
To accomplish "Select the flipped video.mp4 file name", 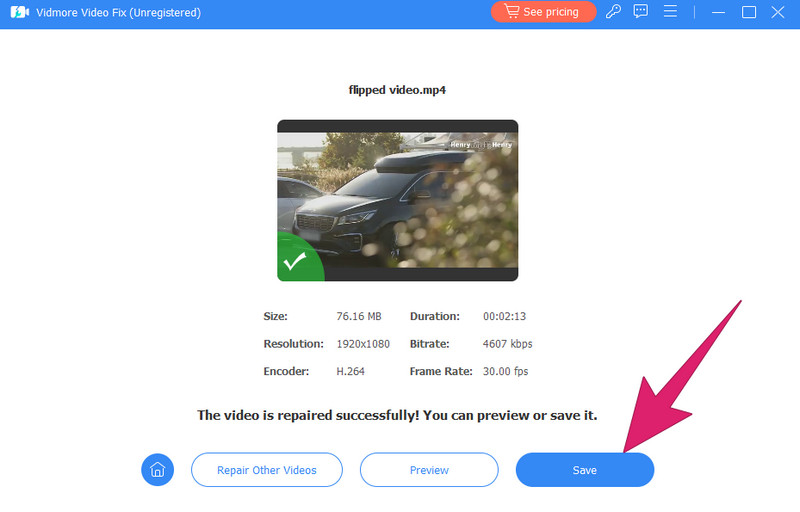I will [x=397, y=90].
